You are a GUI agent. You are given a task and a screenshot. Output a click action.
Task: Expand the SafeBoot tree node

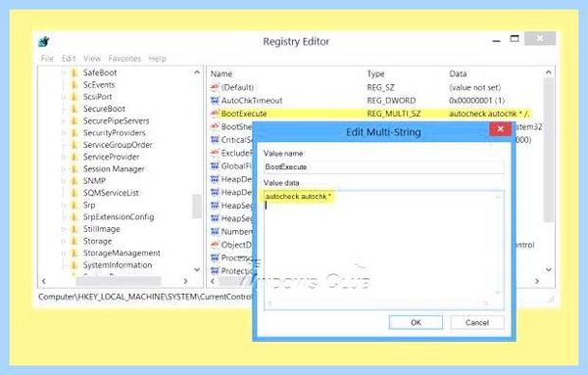tap(64, 72)
